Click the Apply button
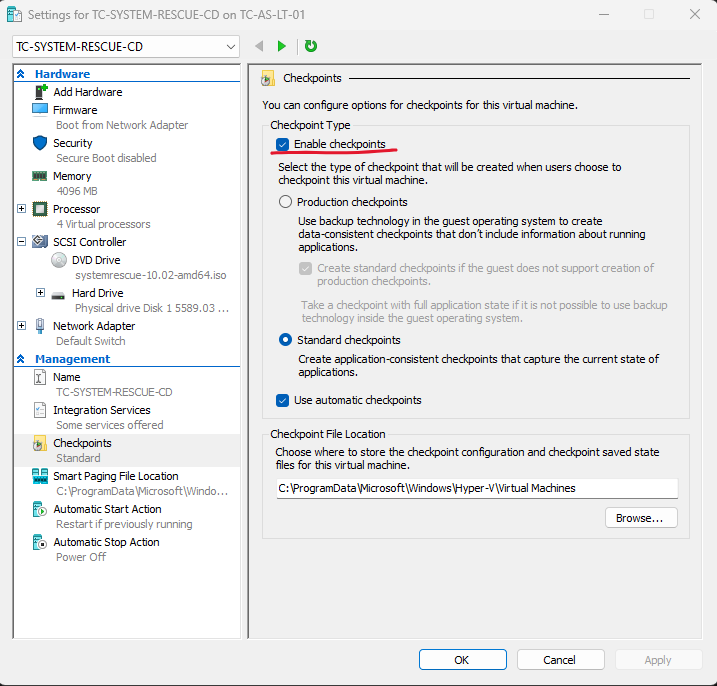 [x=658, y=659]
